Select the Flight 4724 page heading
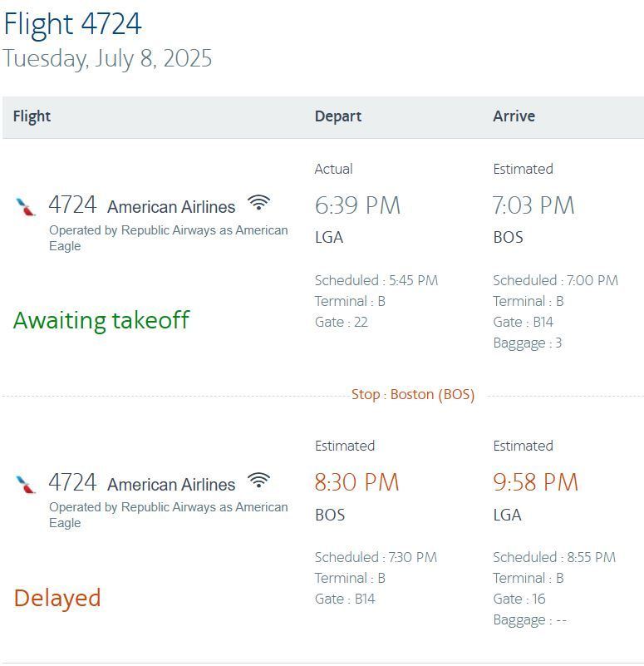This screenshot has width=644, height=666. coord(72,24)
